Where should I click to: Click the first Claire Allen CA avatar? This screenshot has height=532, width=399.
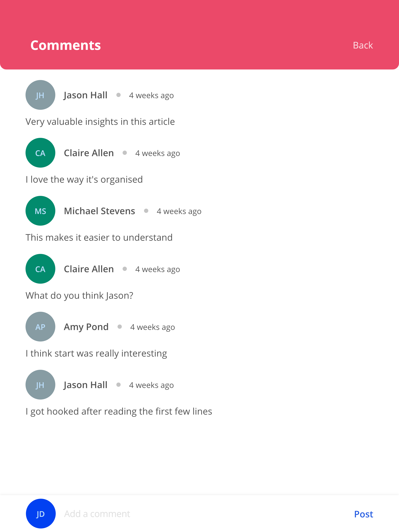pyautogui.click(x=41, y=153)
